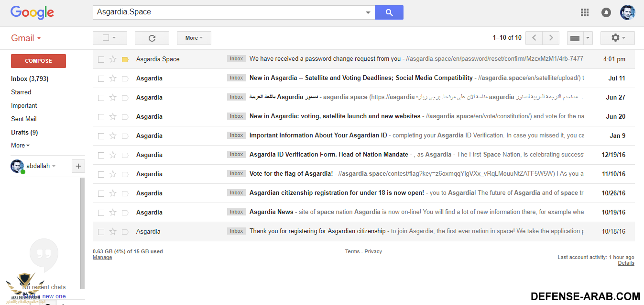644x305 pixels.
Task: Toggle yellow importance marker on Asgardia.Space email
Action: pyautogui.click(x=125, y=59)
